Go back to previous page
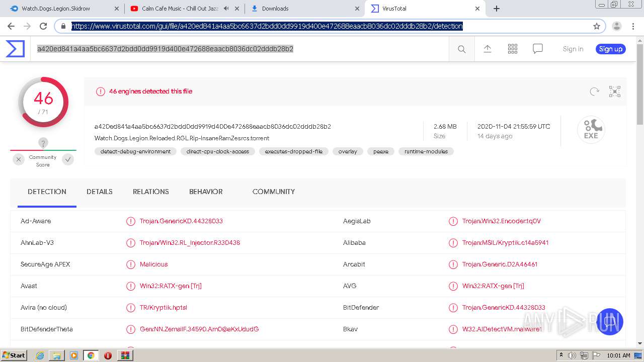644x362 pixels. (11, 26)
